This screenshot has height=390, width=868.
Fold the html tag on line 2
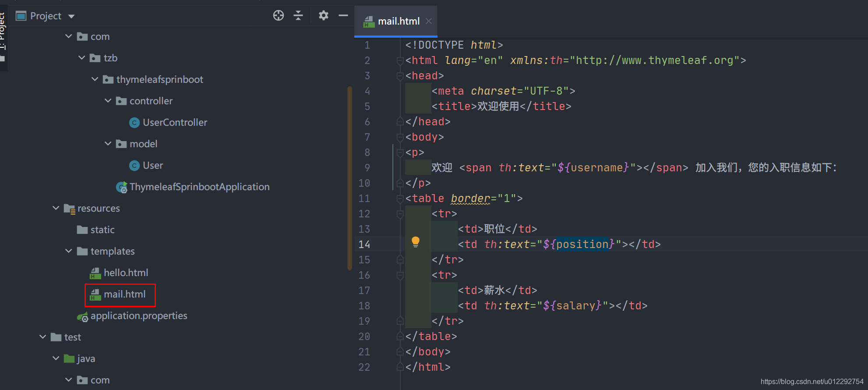click(400, 60)
